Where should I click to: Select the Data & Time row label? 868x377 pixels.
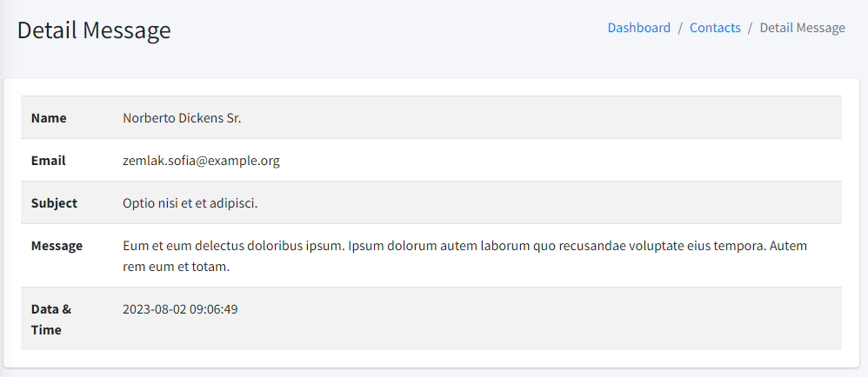pyautogui.click(x=50, y=319)
